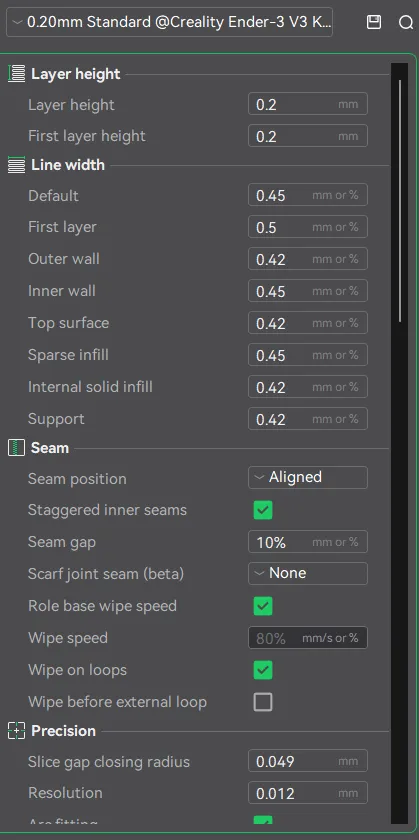Screen dimensions: 419x840
Task: Disable Role base wipe speed checkbox
Action: coord(263,606)
